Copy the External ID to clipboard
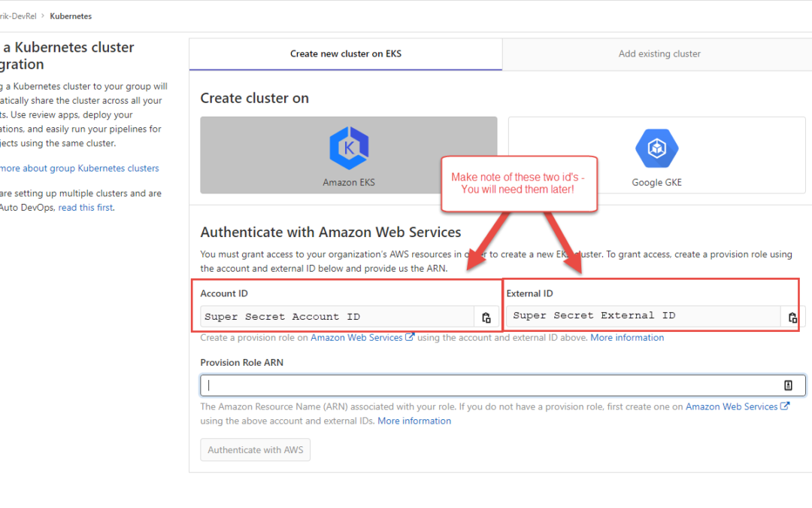Screen dimensions: 812x508 [792, 318]
